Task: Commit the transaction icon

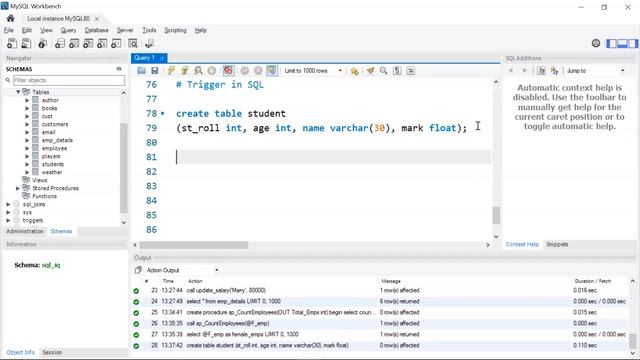Action: [x=244, y=71]
